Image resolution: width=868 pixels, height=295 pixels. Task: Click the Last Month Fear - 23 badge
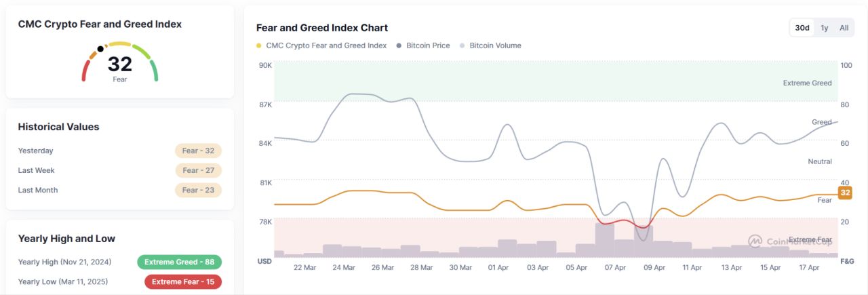(x=198, y=190)
